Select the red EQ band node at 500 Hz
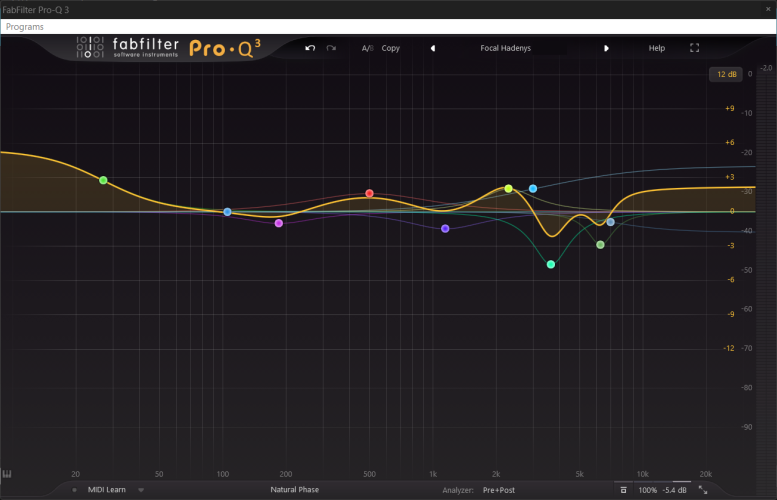The width and height of the screenshot is (777, 500). (369, 193)
